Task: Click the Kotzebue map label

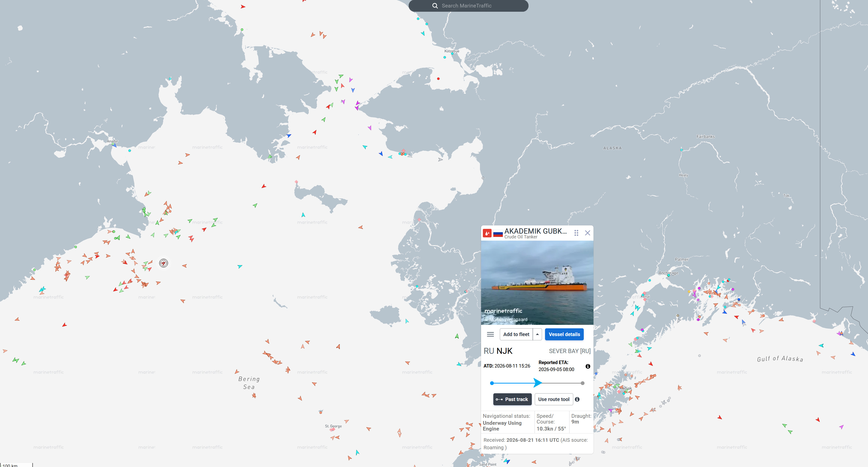Action: [452, 51]
